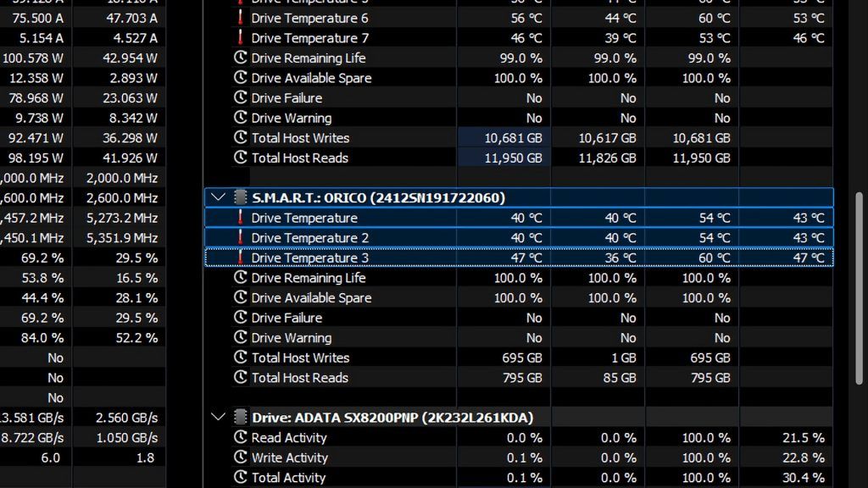Click the 100.578 W reading
The height and width of the screenshot is (488, 868).
pos(33,58)
